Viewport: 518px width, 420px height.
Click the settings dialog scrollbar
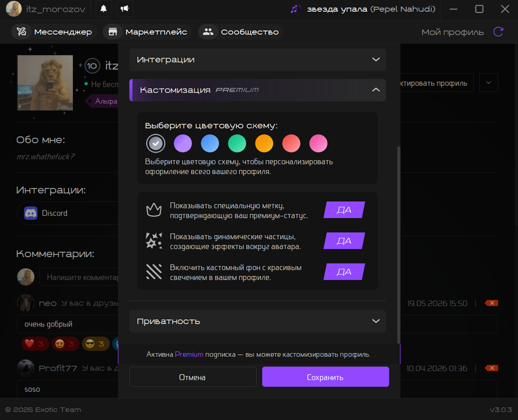pos(398,245)
